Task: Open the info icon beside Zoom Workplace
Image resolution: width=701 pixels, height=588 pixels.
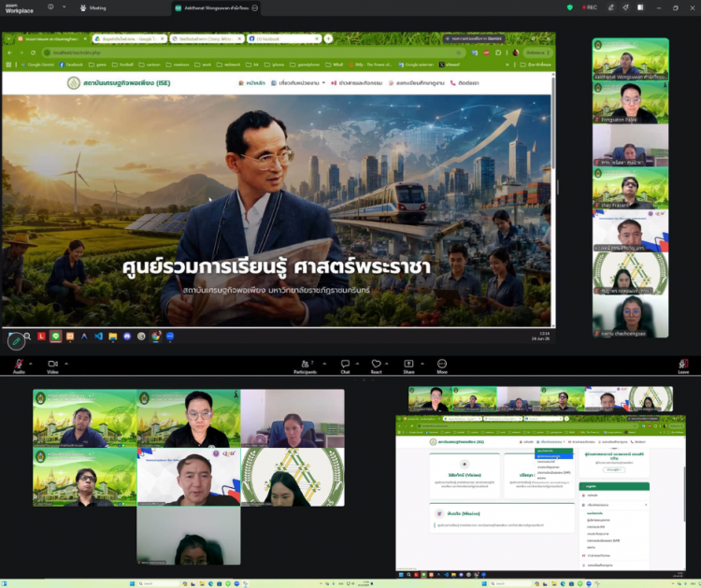Action: click(50, 7)
